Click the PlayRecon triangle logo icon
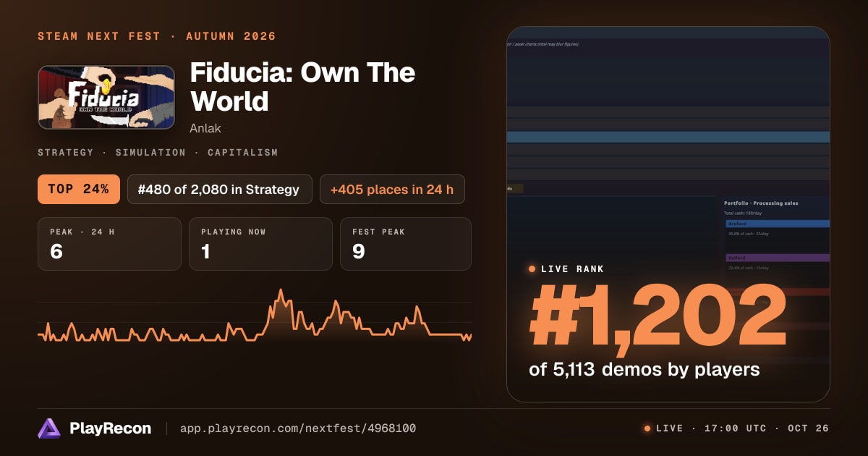This screenshot has width=868, height=456. [49, 428]
